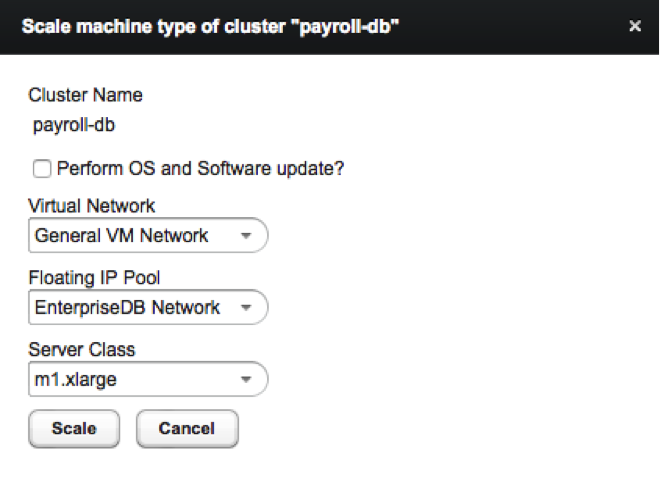The height and width of the screenshot is (479, 660).
Task: Click the 'EnterpriseDB Network' selected text
Action: (127, 308)
